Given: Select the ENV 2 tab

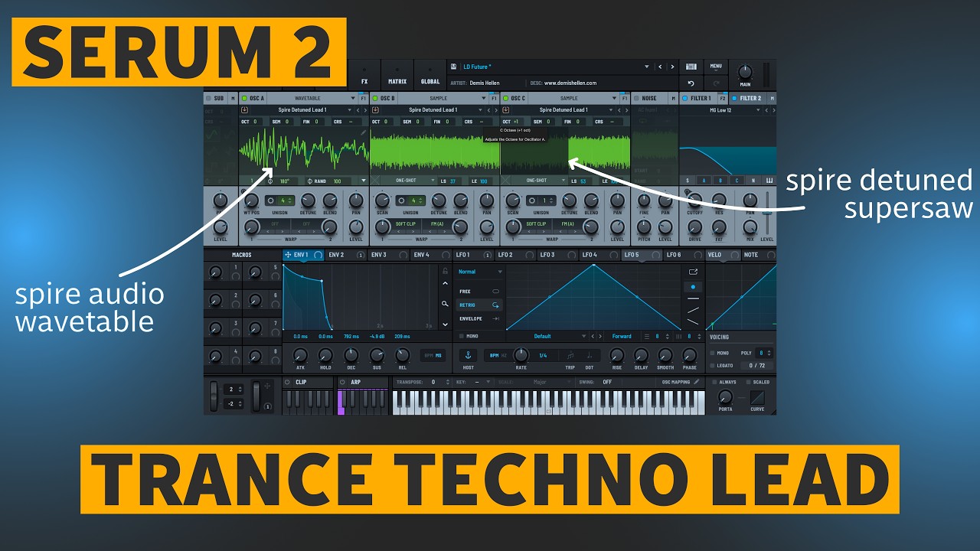Looking at the screenshot, I should click(345, 255).
